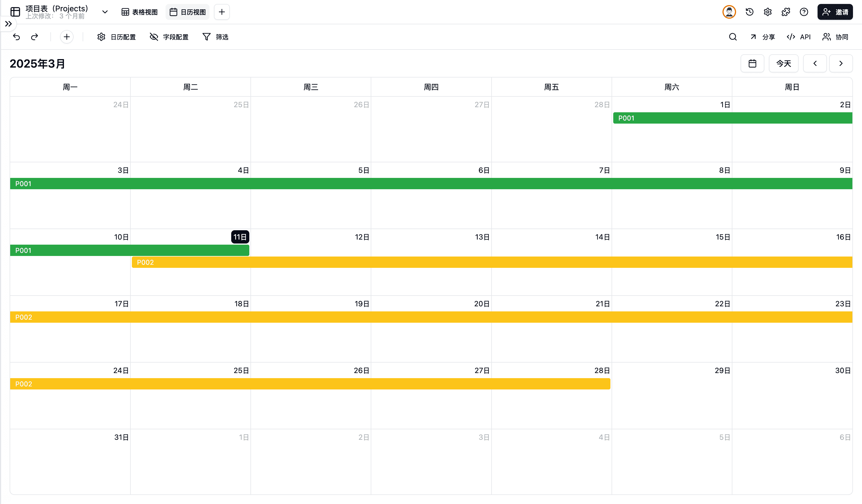Open 字段配置 field visibility settings
The image size is (862, 504).
(x=169, y=37)
